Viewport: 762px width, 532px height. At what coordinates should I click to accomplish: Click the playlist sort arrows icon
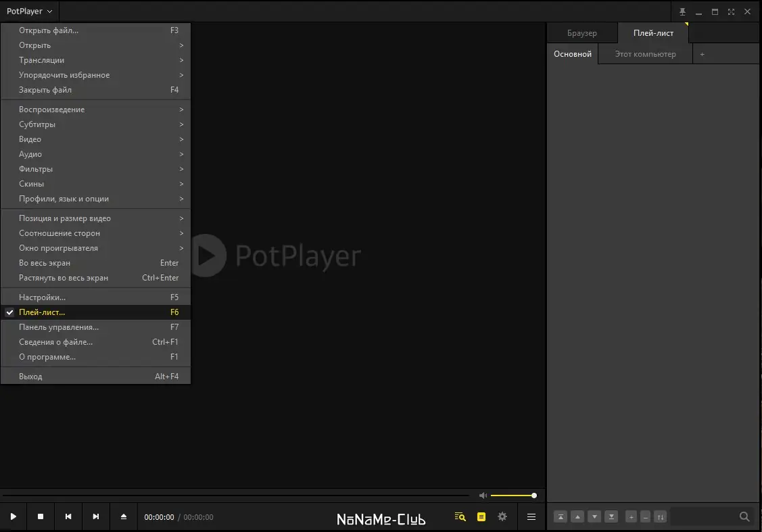[x=661, y=517]
